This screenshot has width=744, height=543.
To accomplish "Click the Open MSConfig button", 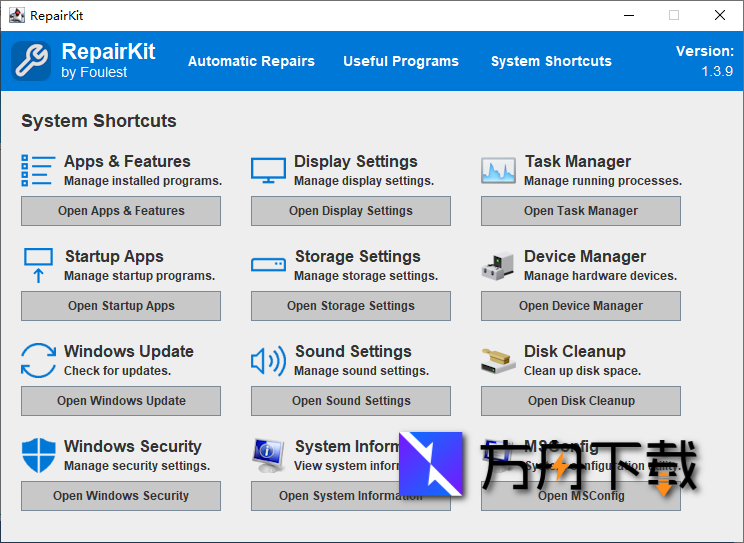I will click(x=581, y=496).
